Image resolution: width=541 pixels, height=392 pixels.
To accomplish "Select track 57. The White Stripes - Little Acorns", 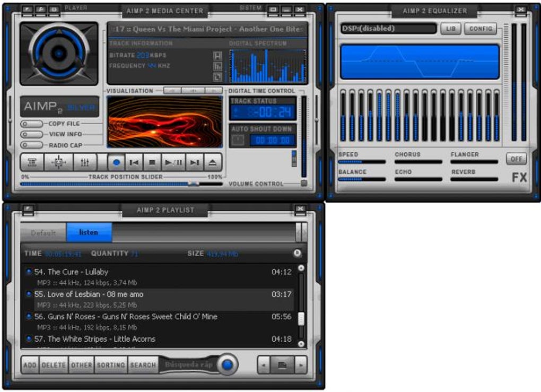I will click(x=159, y=340).
